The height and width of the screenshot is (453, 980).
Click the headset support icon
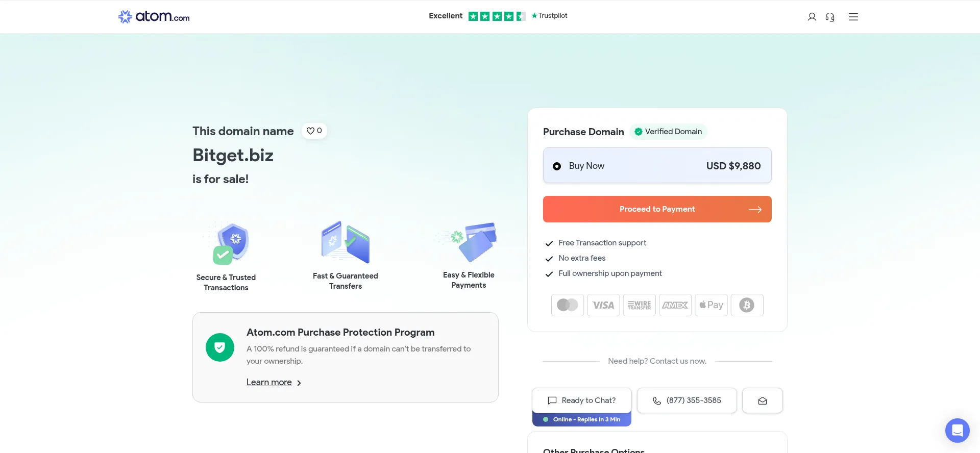[x=830, y=17]
